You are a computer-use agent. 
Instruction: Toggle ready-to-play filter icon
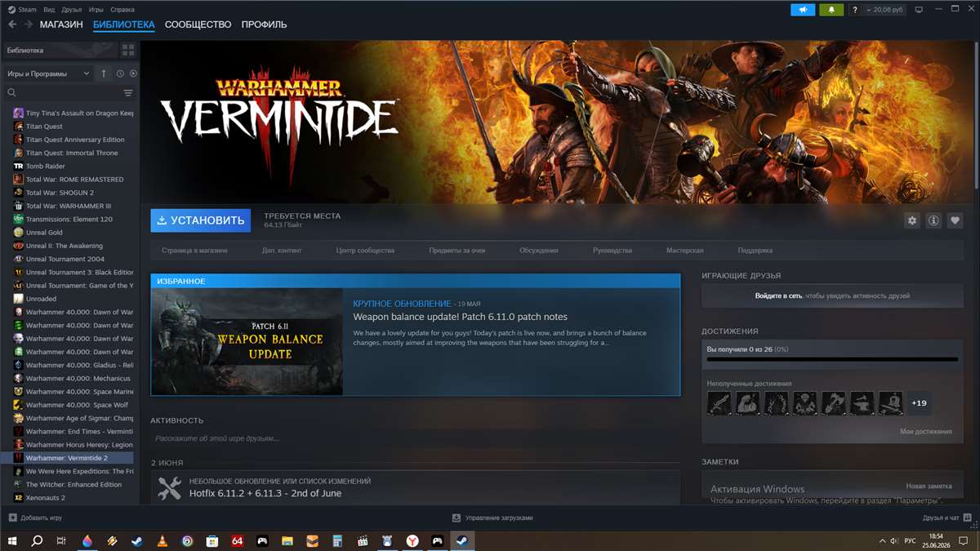coord(133,73)
